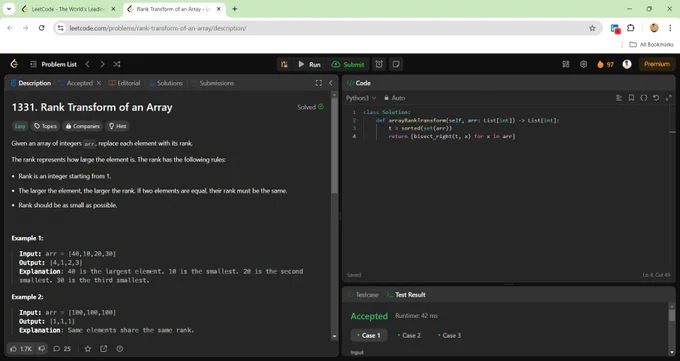680x361 pixels.
Task: Pick a random problem shuffle icon
Action: [117, 64]
